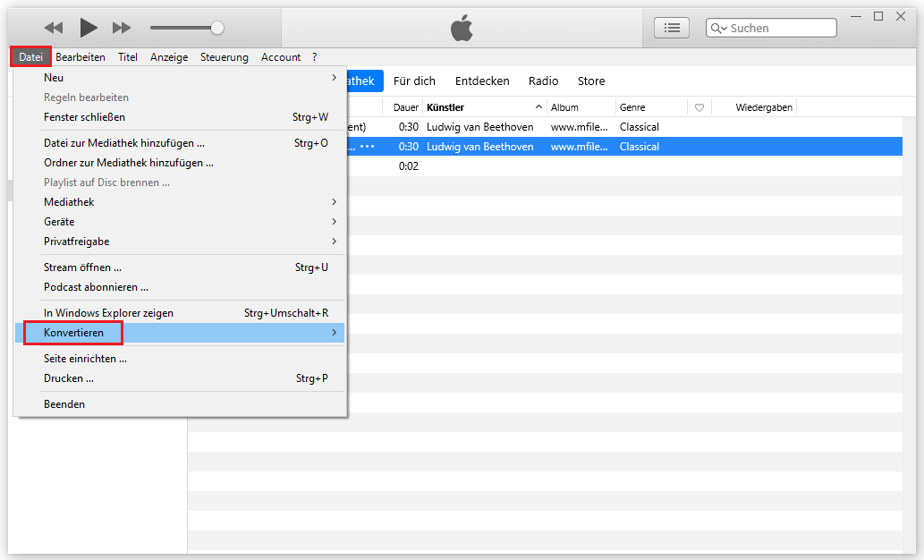The height and width of the screenshot is (560, 924).
Task: Minimize the iTunes window
Action: coord(856,16)
